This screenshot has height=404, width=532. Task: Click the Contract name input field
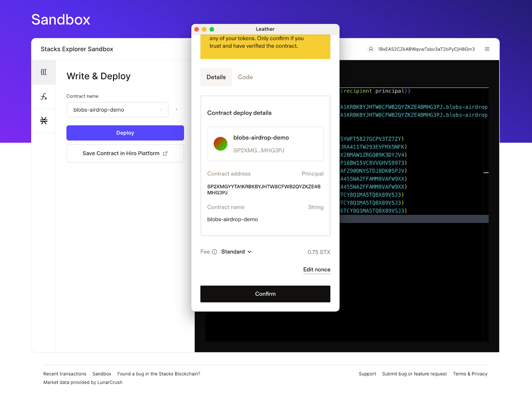tap(117, 110)
